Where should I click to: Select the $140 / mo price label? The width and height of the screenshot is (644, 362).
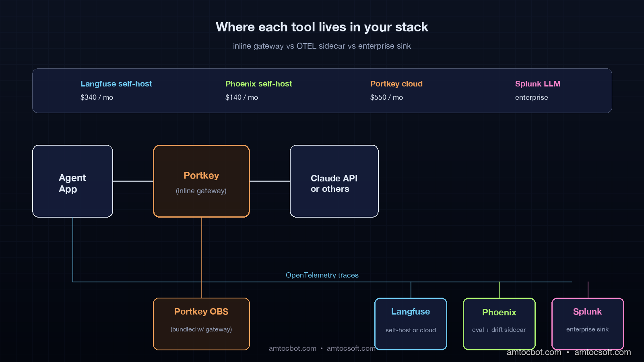pos(241,97)
